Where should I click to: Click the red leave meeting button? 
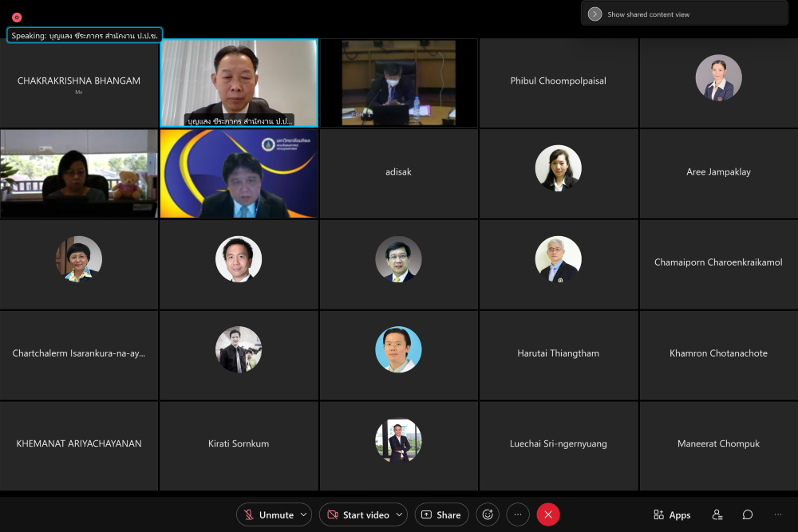click(547, 514)
